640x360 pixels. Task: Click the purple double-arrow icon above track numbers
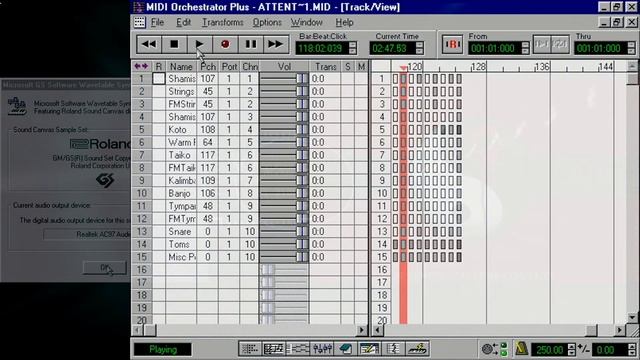click(x=141, y=66)
